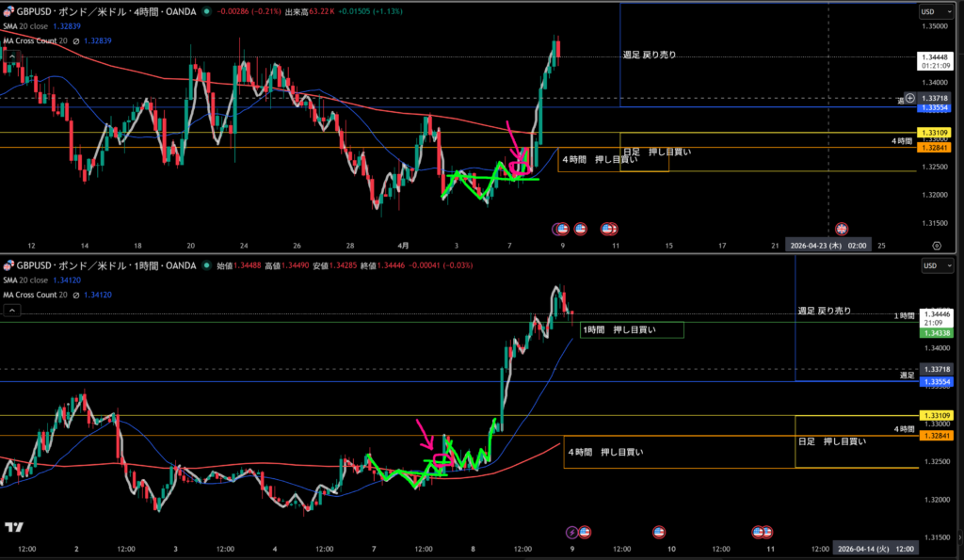
Task: Collapse indicator legend on the 4-hour chart
Action: point(11,56)
